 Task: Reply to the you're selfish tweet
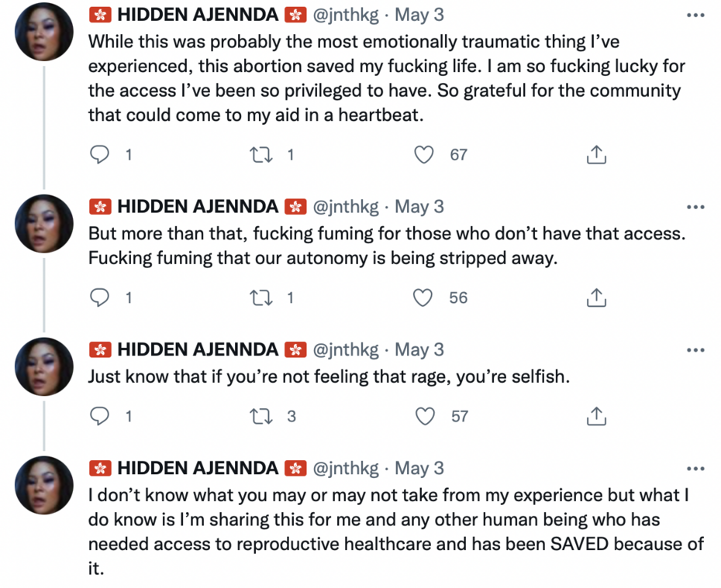click(100, 417)
